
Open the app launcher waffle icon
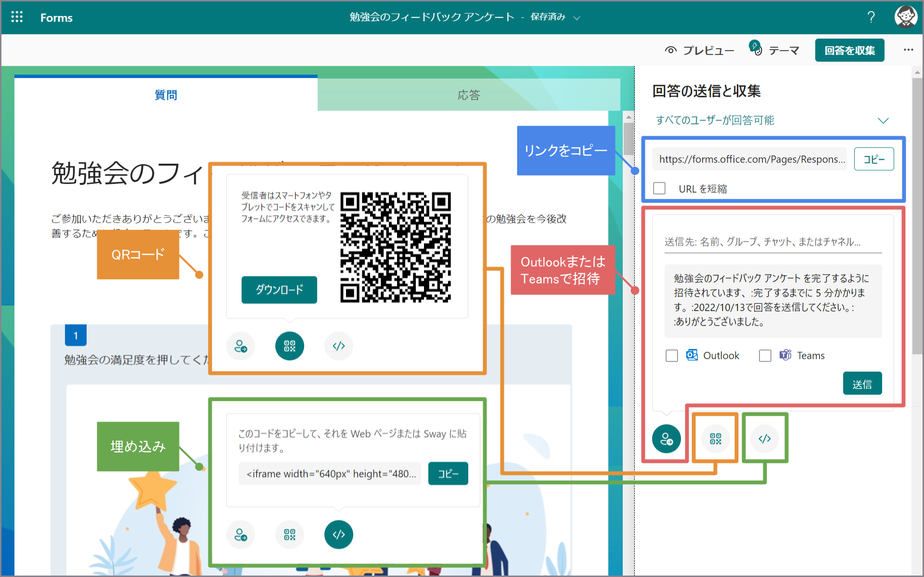coord(17,17)
